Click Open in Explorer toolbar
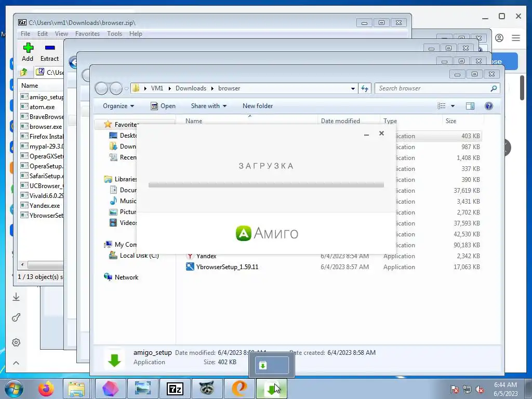This screenshot has height=399, width=532. [x=163, y=106]
